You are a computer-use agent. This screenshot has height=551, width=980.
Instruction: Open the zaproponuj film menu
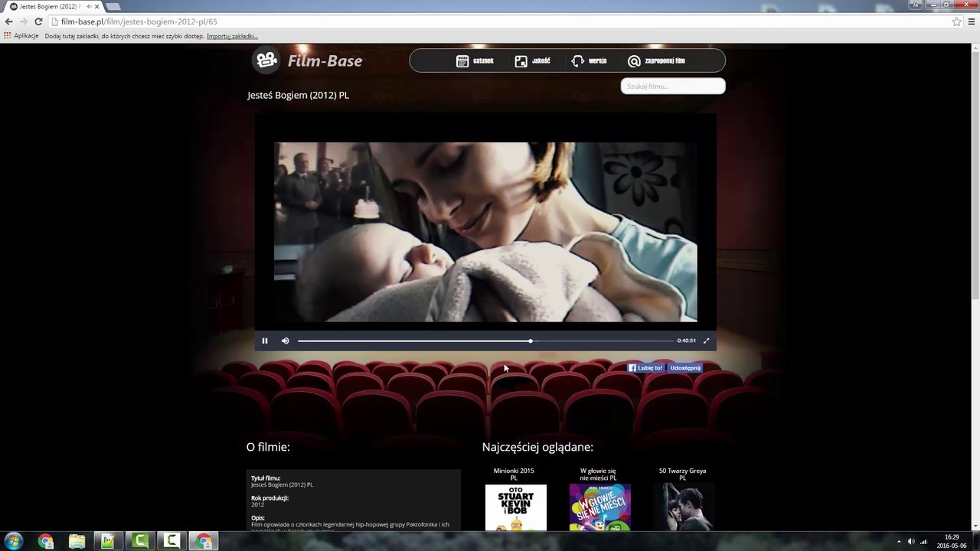656,60
